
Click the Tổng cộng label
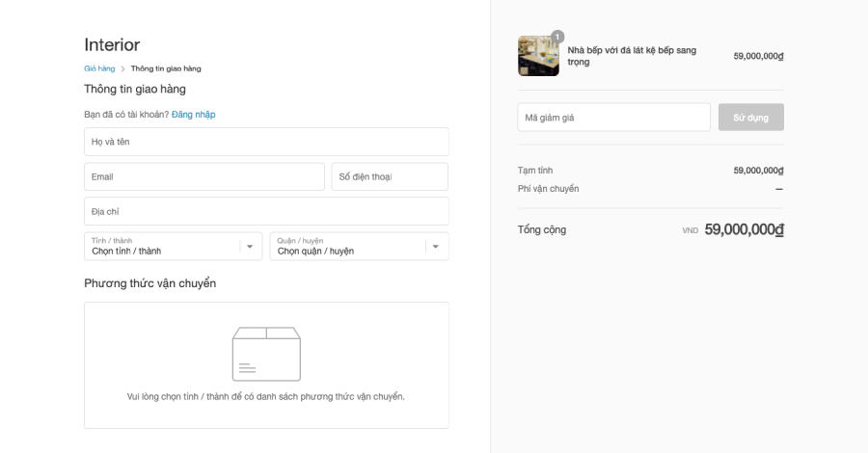coord(542,229)
